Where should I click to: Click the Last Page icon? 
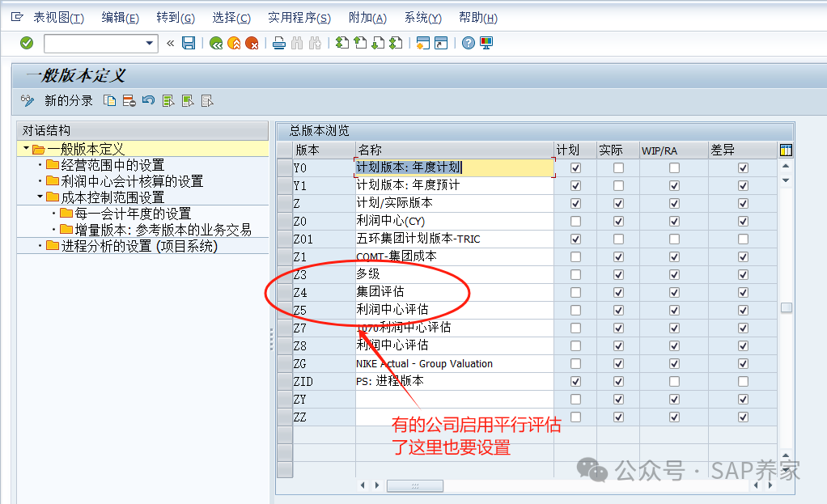396,43
